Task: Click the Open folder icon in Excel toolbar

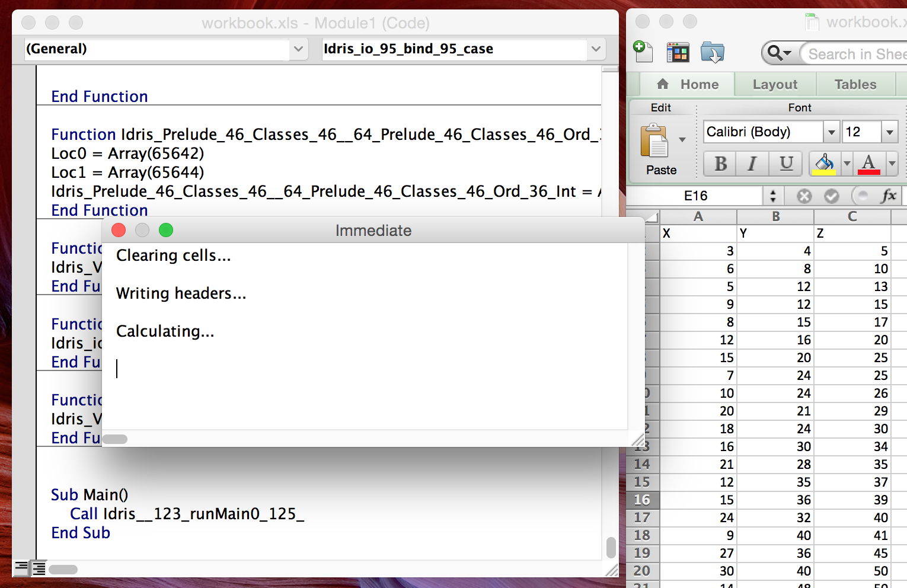Action: [713, 52]
